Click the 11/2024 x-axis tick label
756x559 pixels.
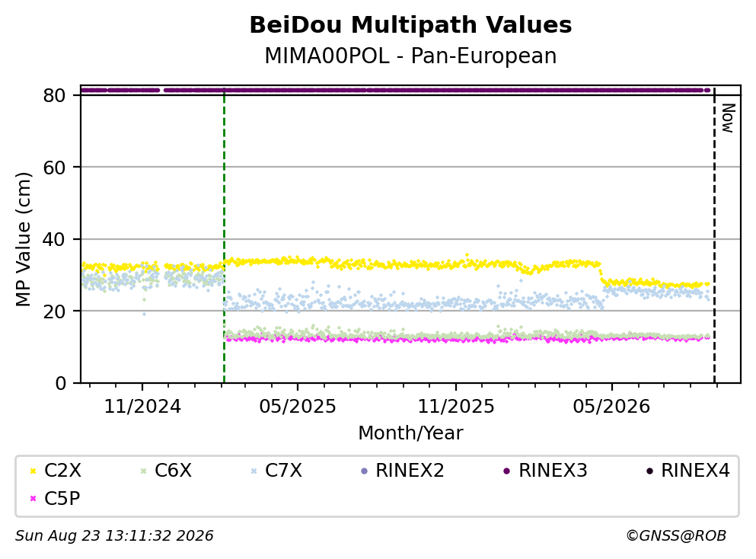click(142, 407)
